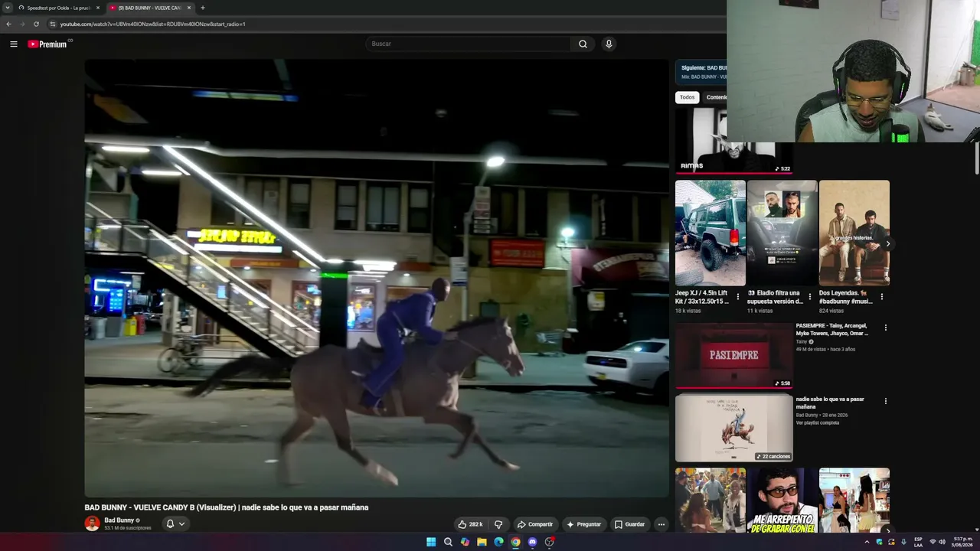Open a new browser tab
Viewport: 980px width, 551px height.
202,8
